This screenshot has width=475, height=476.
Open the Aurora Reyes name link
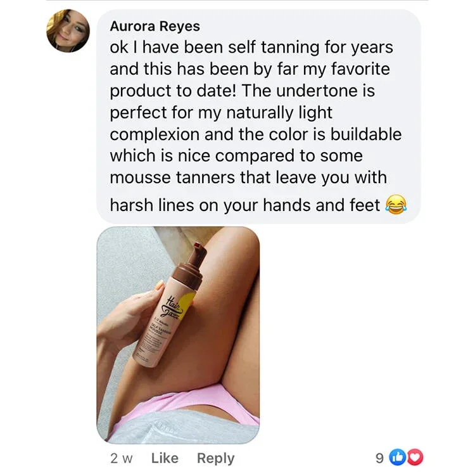pyautogui.click(x=155, y=26)
